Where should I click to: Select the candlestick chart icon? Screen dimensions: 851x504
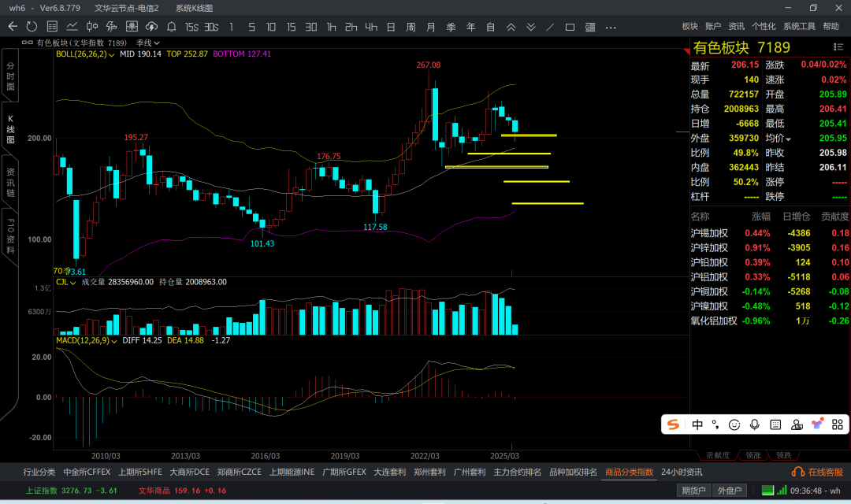tap(91, 27)
